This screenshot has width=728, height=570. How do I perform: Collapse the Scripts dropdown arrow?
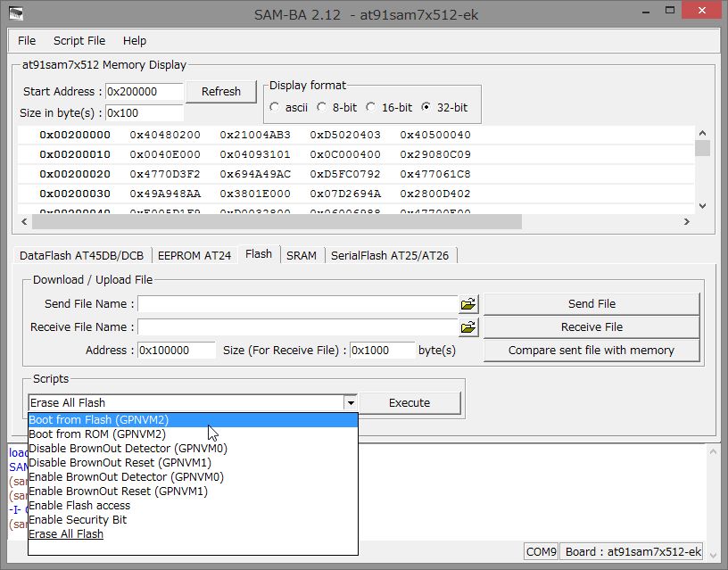(x=351, y=402)
